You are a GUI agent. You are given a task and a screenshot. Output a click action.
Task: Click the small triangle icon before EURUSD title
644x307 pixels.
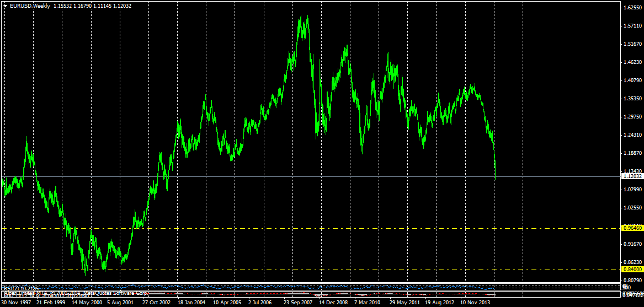click(5, 6)
